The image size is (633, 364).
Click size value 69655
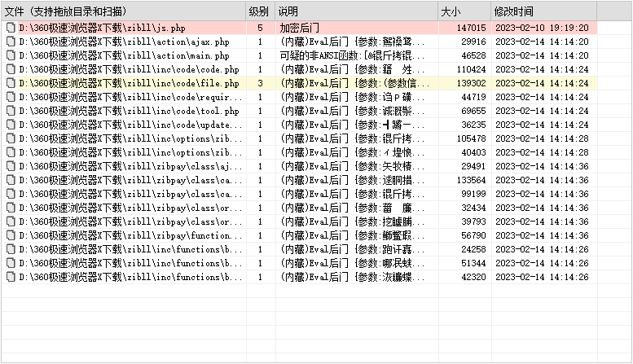(x=473, y=111)
